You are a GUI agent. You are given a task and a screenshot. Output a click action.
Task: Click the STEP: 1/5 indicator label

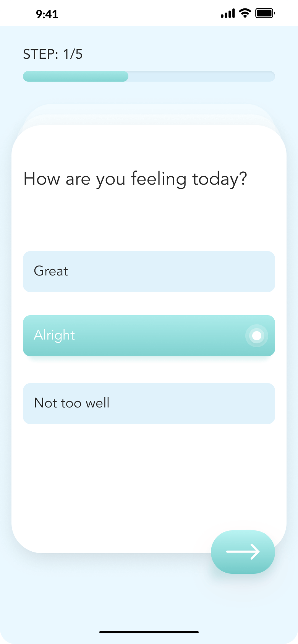53,54
